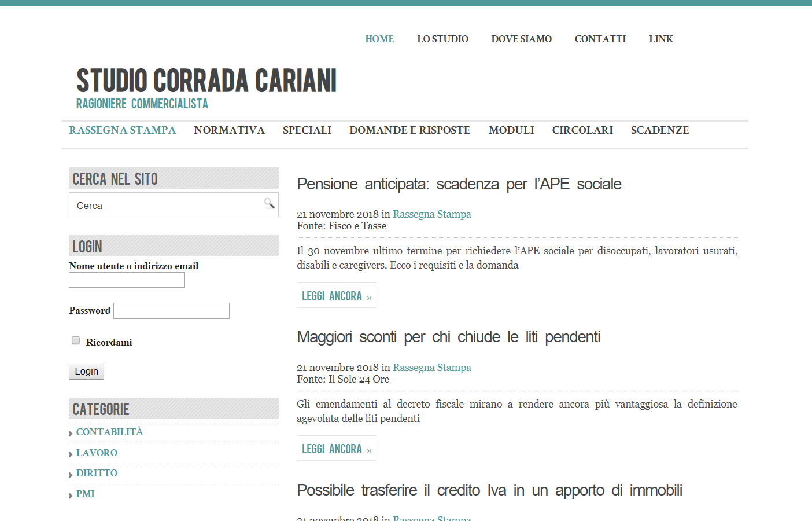Click Leggi Ancora under liti pendenti article
812x521 pixels.
tap(337, 449)
